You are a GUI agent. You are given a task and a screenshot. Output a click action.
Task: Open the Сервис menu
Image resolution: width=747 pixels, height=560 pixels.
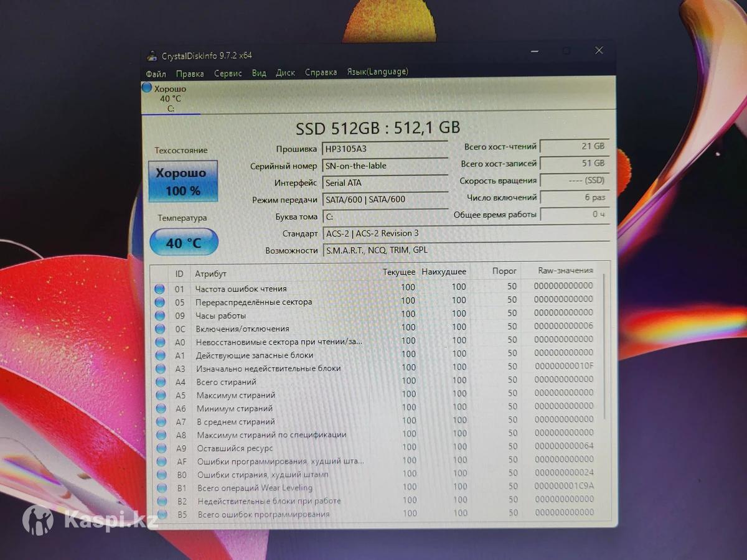(x=228, y=73)
